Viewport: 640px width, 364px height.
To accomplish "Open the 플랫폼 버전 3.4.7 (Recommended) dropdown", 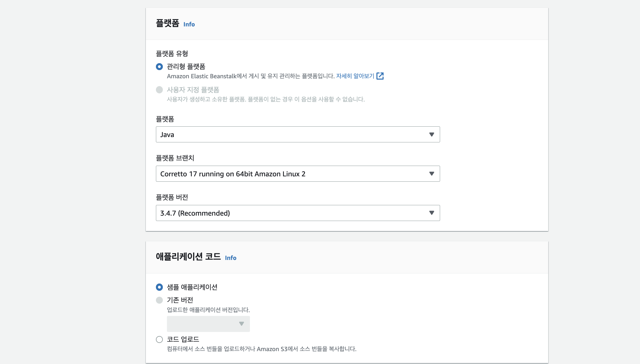I will tap(298, 213).
